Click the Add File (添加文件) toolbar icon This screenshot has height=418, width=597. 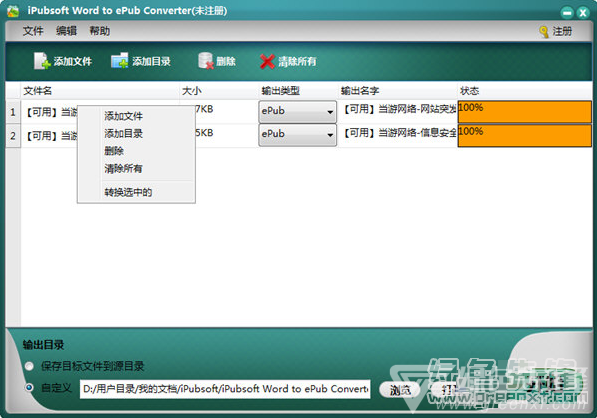pyautogui.click(x=42, y=61)
